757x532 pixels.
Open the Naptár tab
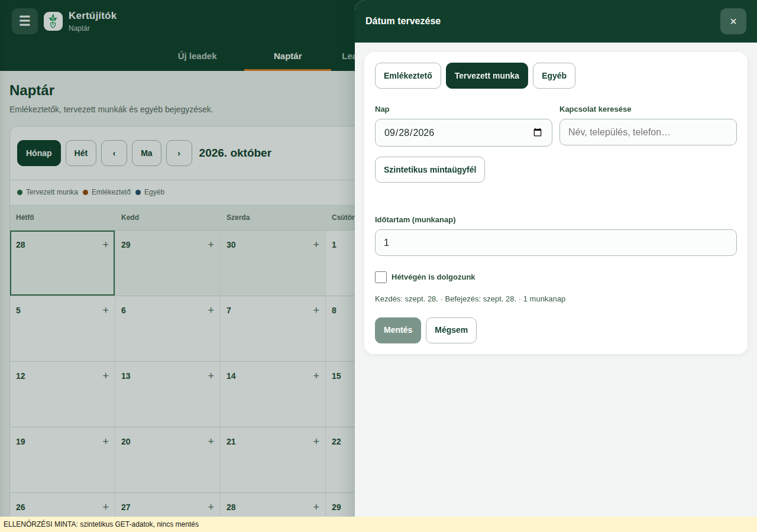click(x=288, y=56)
